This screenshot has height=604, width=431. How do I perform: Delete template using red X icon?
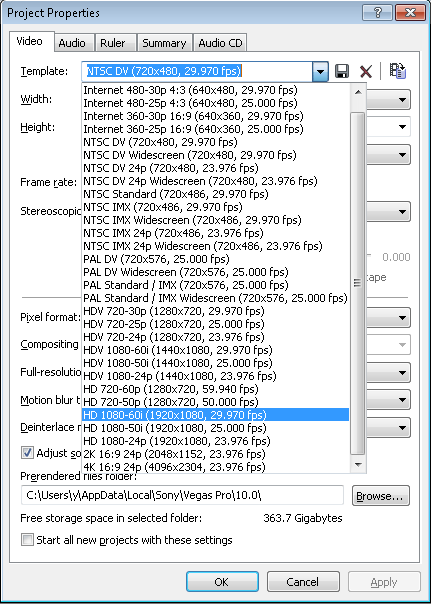click(366, 71)
